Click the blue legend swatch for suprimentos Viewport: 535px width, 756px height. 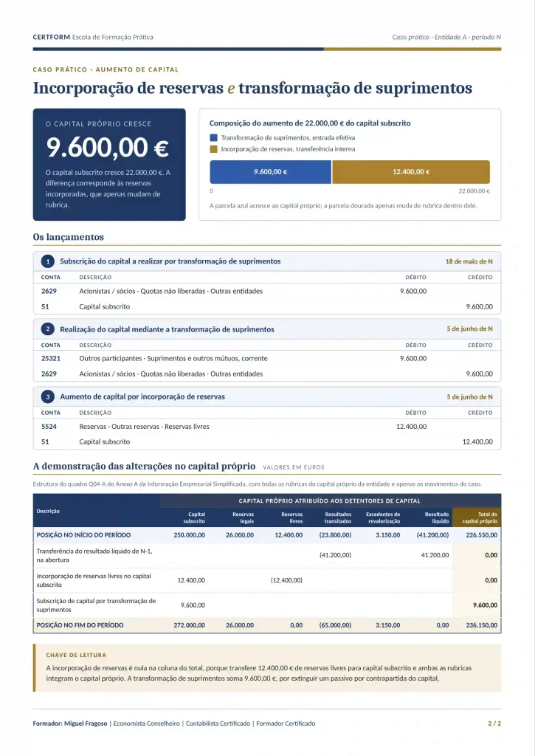coord(213,138)
